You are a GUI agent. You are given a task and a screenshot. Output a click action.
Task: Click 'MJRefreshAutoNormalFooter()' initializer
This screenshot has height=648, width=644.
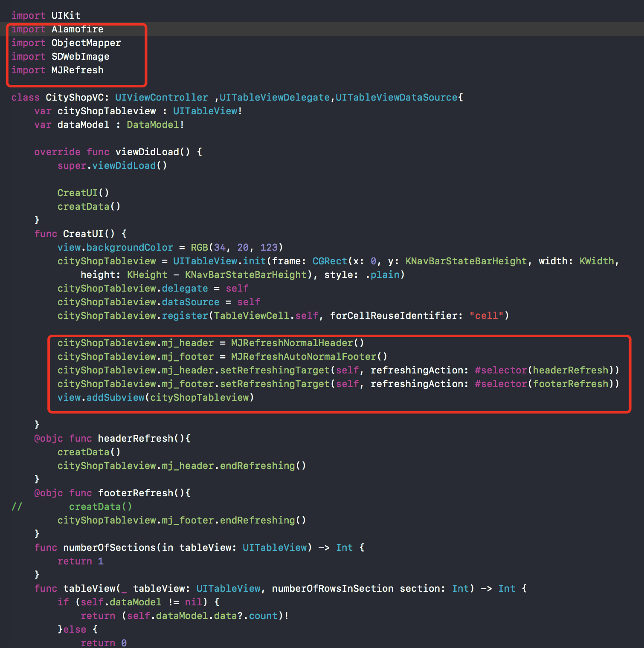coord(309,357)
